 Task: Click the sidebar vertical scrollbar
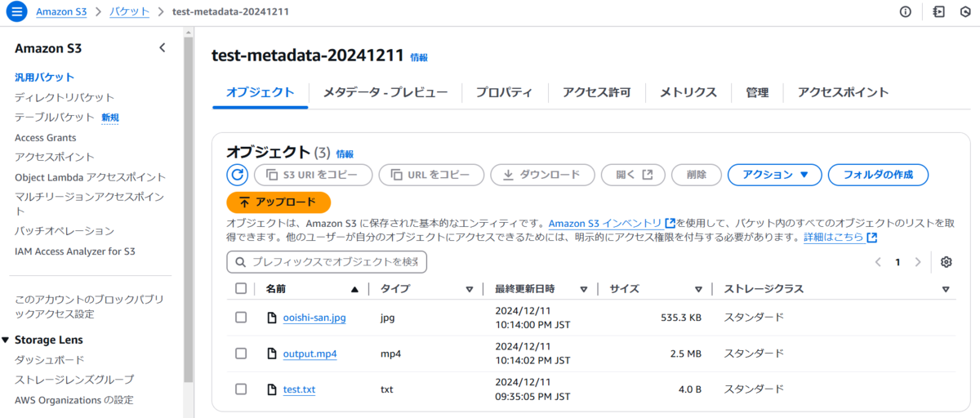pos(189,208)
